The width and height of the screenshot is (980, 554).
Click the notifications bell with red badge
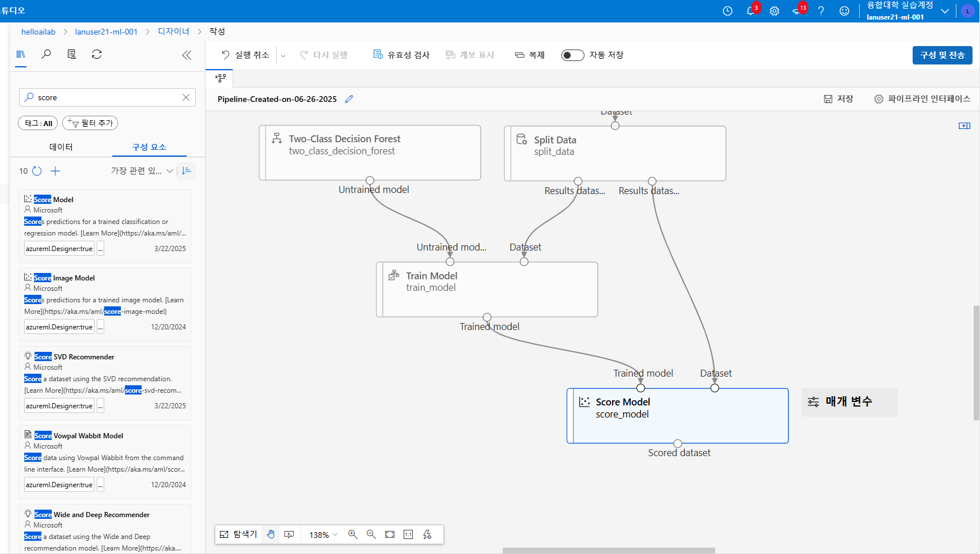pos(751,10)
